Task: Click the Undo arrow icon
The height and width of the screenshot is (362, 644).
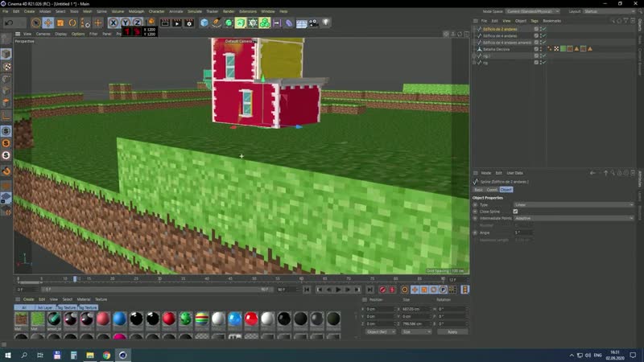Action: (9, 23)
